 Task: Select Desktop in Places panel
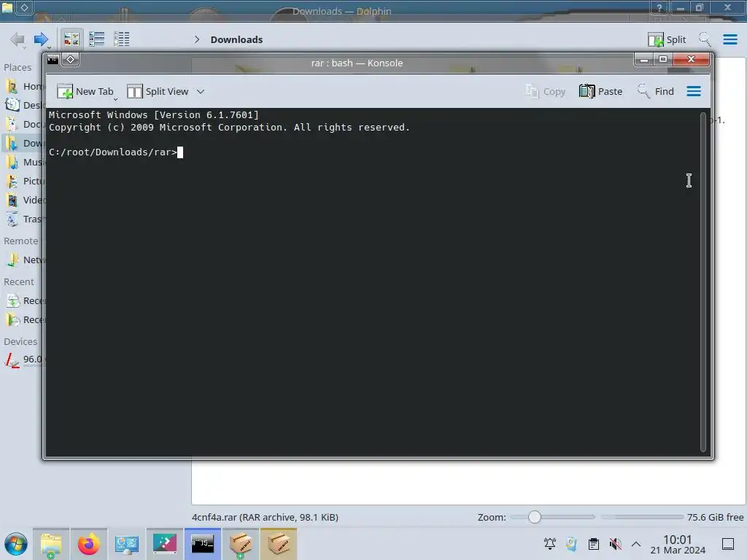(x=24, y=105)
